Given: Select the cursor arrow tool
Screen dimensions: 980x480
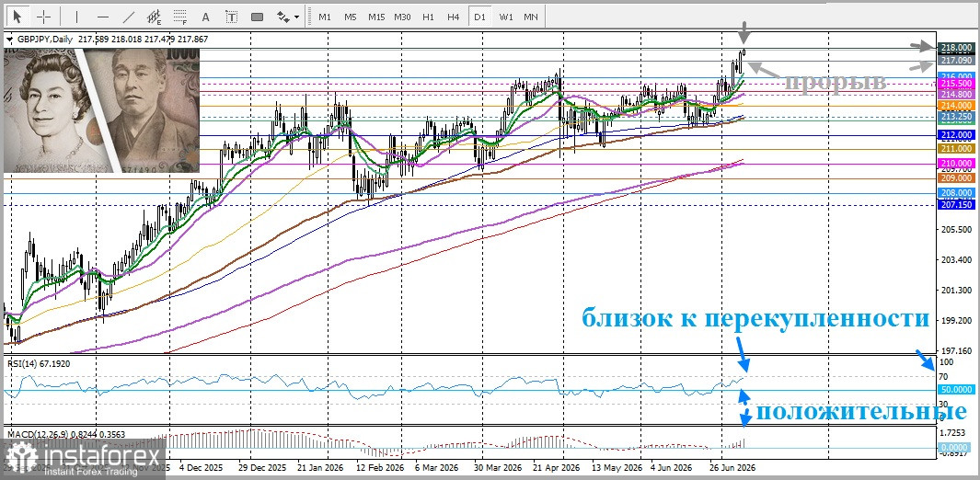Looking at the screenshot, I should point(17,17).
